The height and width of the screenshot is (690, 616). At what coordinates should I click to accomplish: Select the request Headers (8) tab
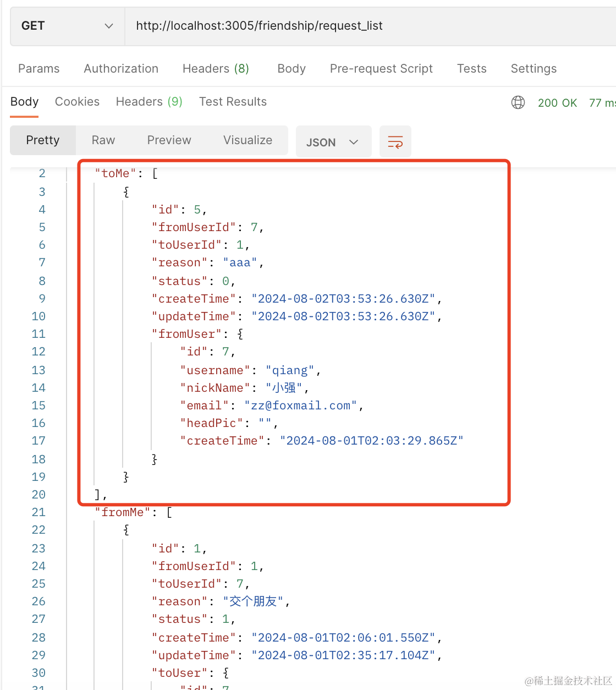(216, 69)
